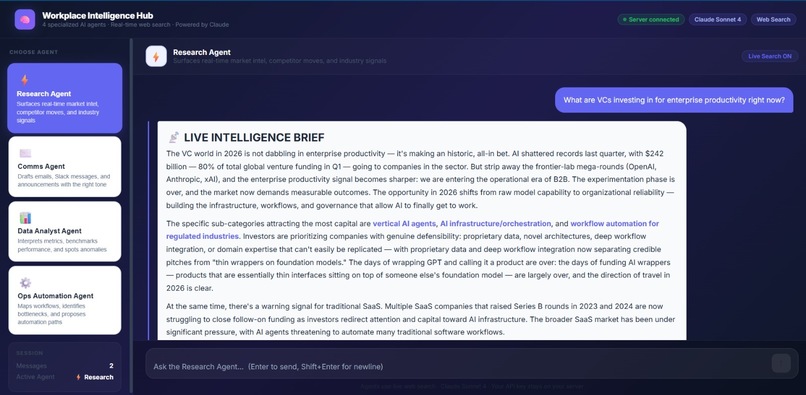
Task: Click the CHOOSE AGENT section label
Action: (x=33, y=52)
